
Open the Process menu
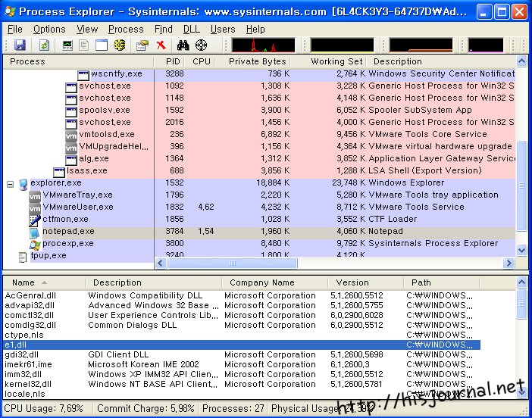pyautogui.click(x=126, y=30)
